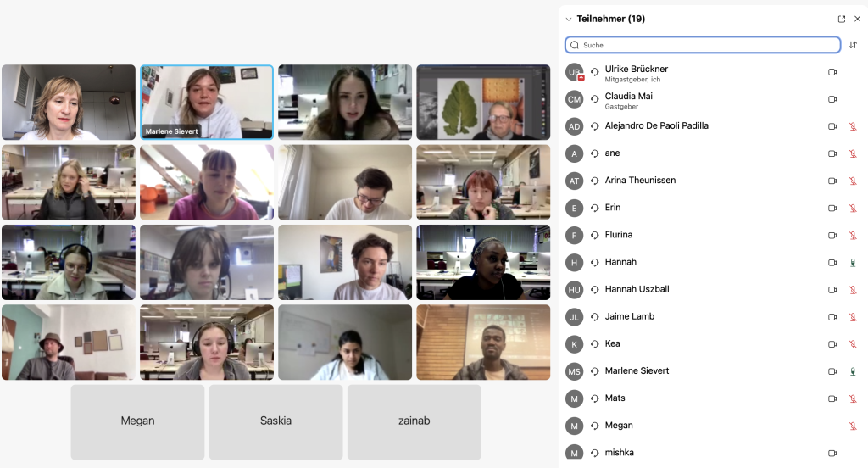Click the sort participants arrows icon
This screenshot has width=868, height=468.
(x=853, y=45)
